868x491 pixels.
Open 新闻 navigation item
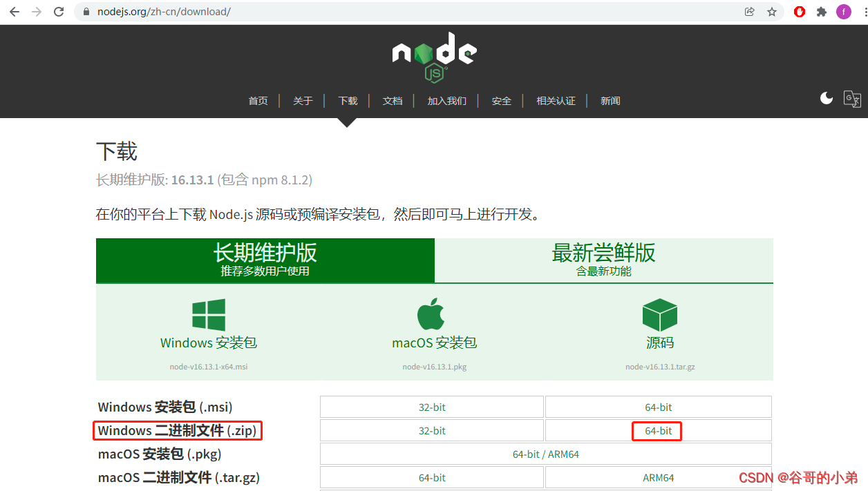pyautogui.click(x=610, y=101)
